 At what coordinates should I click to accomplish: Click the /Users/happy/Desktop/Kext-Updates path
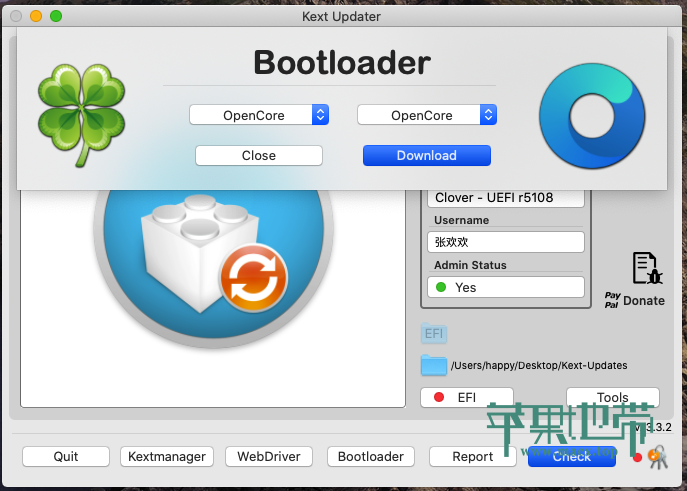pyautogui.click(x=539, y=365)
